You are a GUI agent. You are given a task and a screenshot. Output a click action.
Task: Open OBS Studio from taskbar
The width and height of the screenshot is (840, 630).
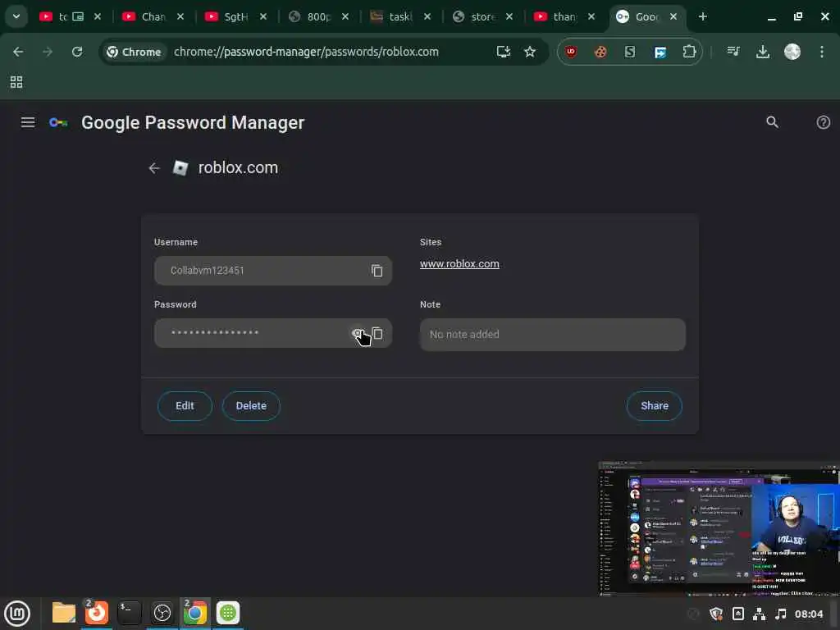(x=162, y=613)
